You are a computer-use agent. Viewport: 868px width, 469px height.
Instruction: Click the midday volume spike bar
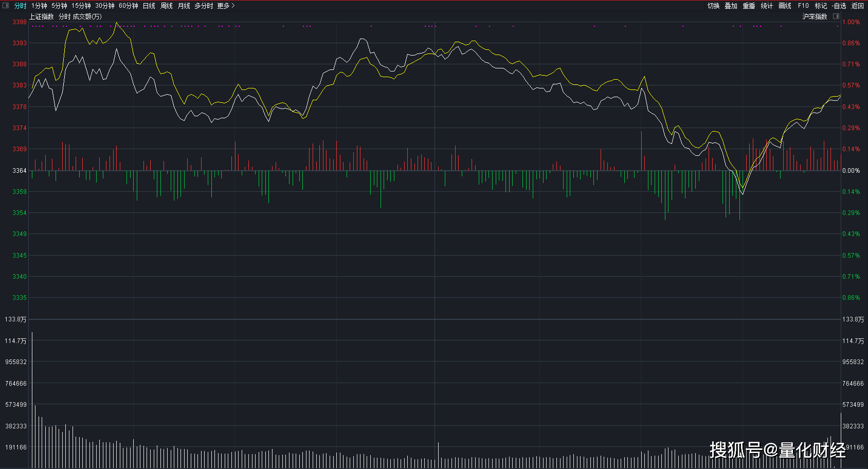[x=438, y=455]
